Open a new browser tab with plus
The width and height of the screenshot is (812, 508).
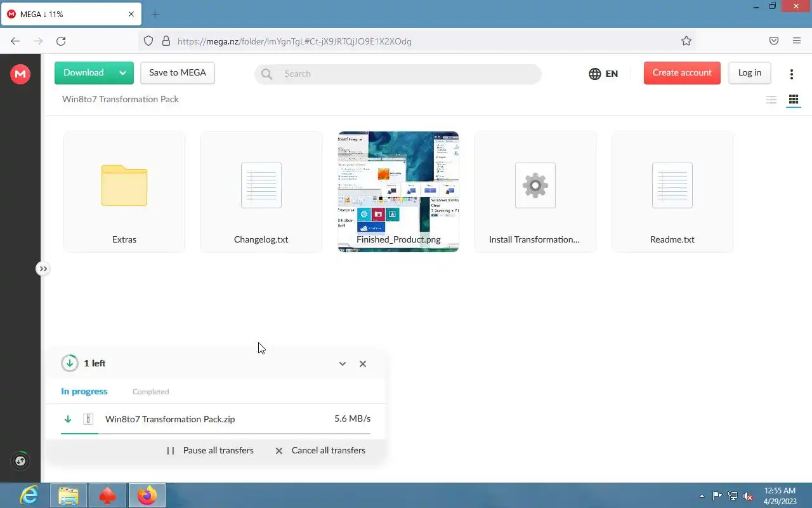click(155, 14)
